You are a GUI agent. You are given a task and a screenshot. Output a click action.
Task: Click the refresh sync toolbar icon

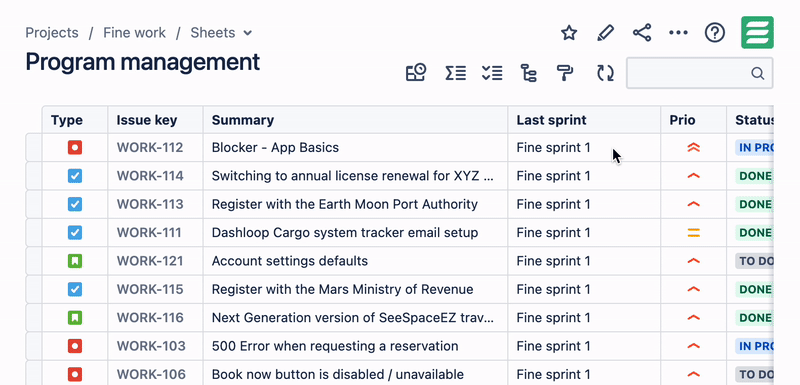(605, 73)
